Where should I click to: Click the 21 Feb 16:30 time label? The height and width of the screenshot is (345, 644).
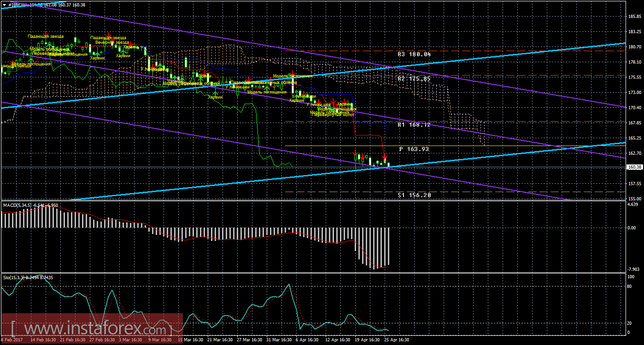point(72,340)
